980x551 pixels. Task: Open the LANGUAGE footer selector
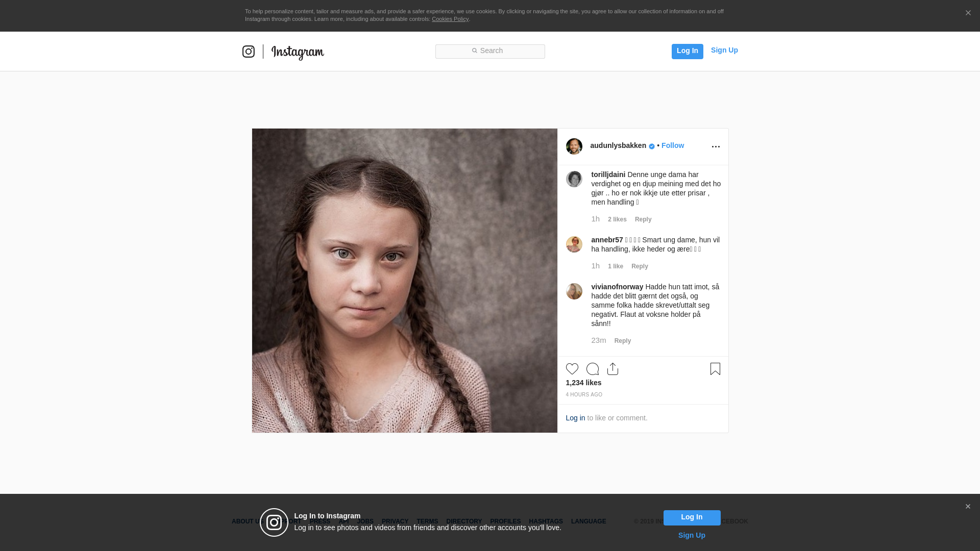tap(589, 521)
